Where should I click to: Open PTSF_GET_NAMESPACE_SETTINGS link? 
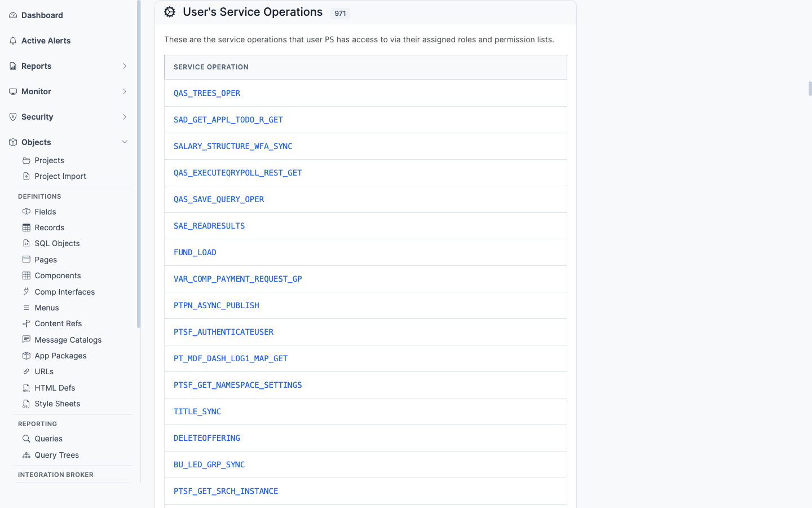[238, 385]
